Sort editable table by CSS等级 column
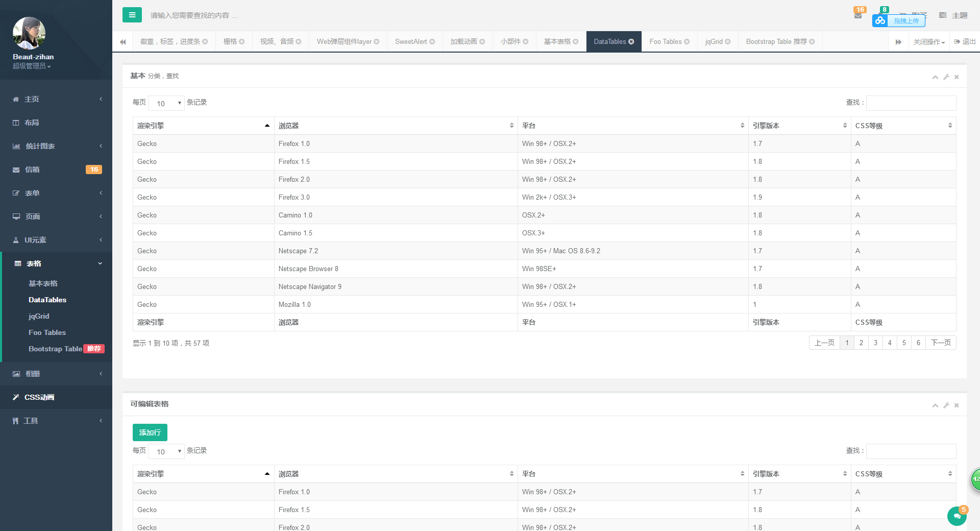The width and height of the screenshot is (980, 531). pyautogui.click(x=903, y=474)
